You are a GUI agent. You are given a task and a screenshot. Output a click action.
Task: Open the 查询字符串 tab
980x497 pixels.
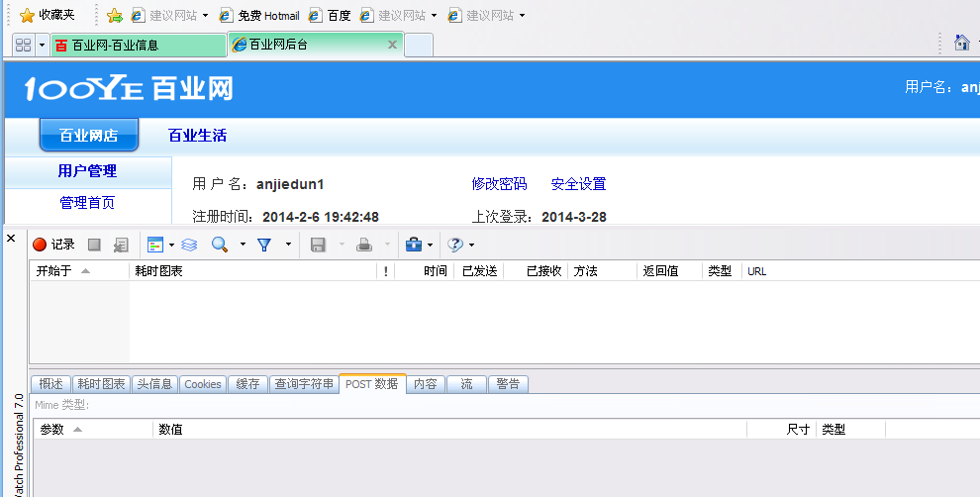(x=304, y=384)
